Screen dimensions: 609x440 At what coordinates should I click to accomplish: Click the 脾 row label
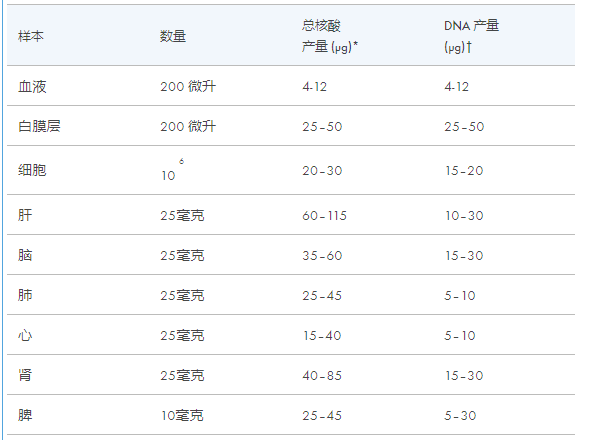[25, 415]
